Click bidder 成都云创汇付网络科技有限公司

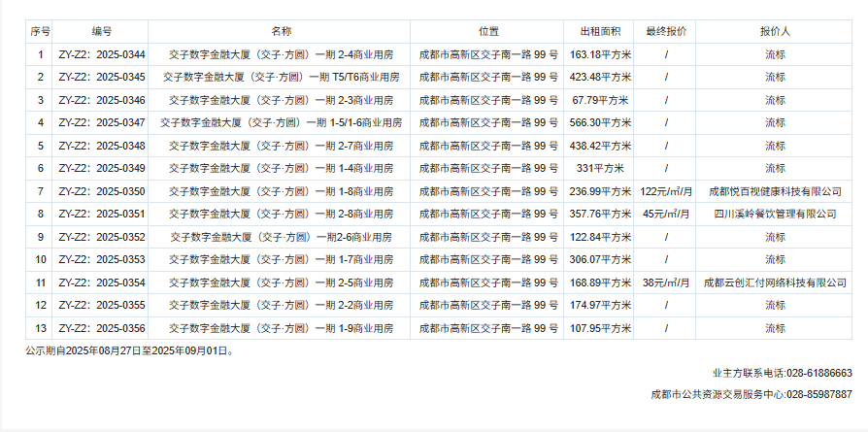pos(775,282)
